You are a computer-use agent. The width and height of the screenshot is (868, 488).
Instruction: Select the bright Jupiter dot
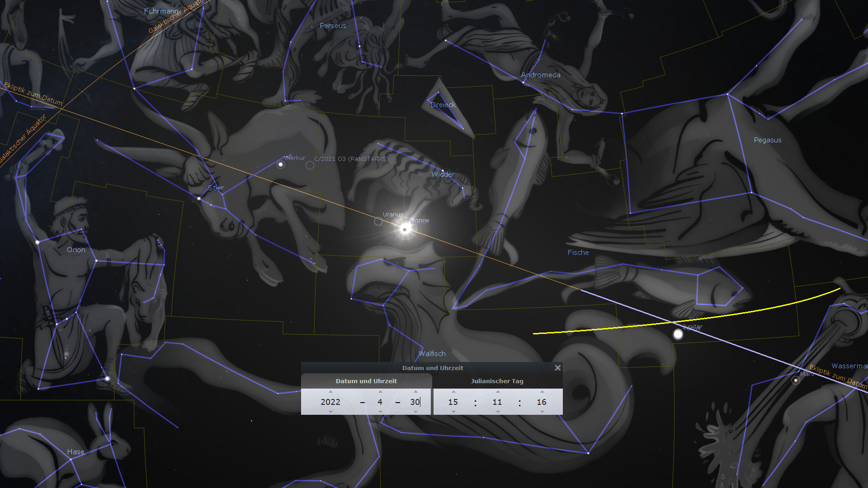(678, 334)
